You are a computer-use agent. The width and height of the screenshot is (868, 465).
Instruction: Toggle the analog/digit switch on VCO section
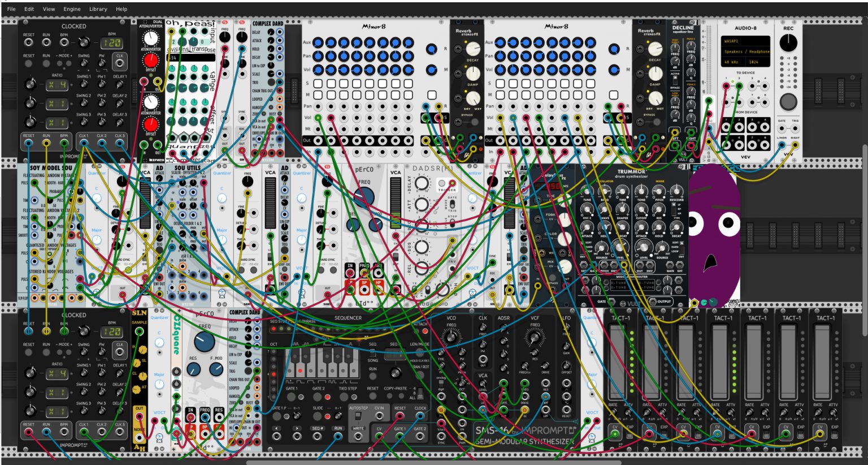point(441,384)
